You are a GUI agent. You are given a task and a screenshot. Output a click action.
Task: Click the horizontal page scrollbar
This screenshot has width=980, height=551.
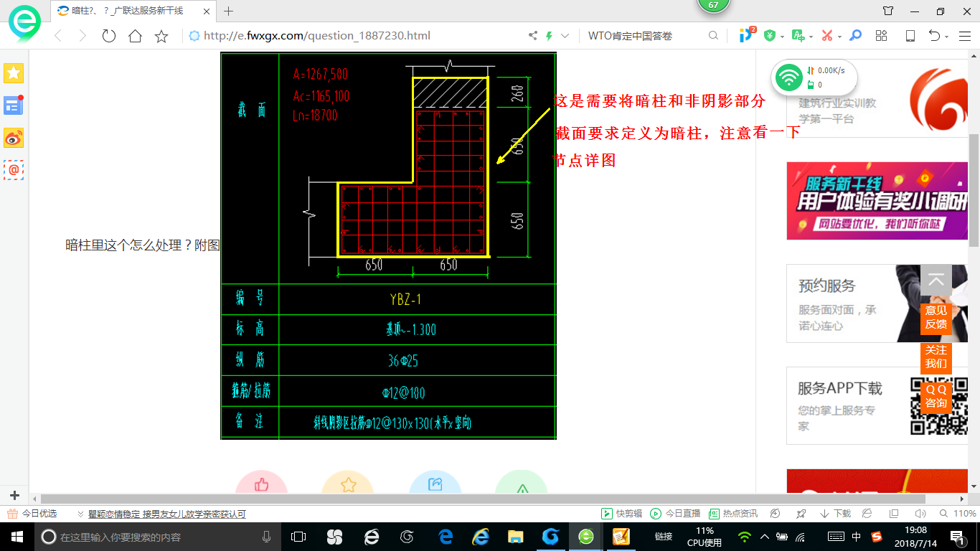point(483,499)
